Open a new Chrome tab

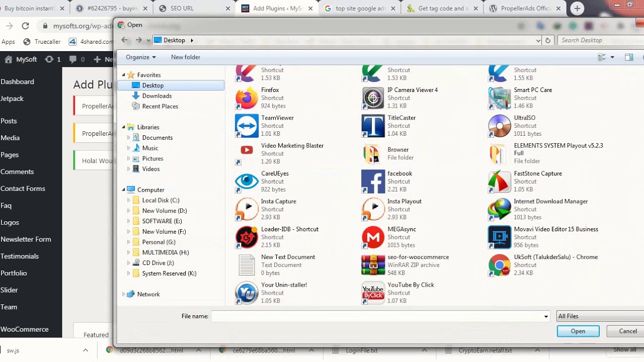point(577,9)
